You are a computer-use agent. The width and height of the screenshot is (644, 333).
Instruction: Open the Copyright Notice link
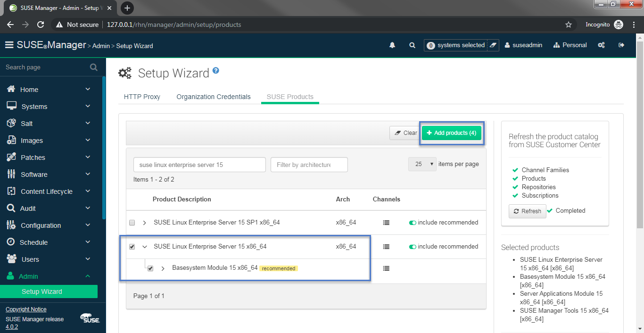coord(25,309)
